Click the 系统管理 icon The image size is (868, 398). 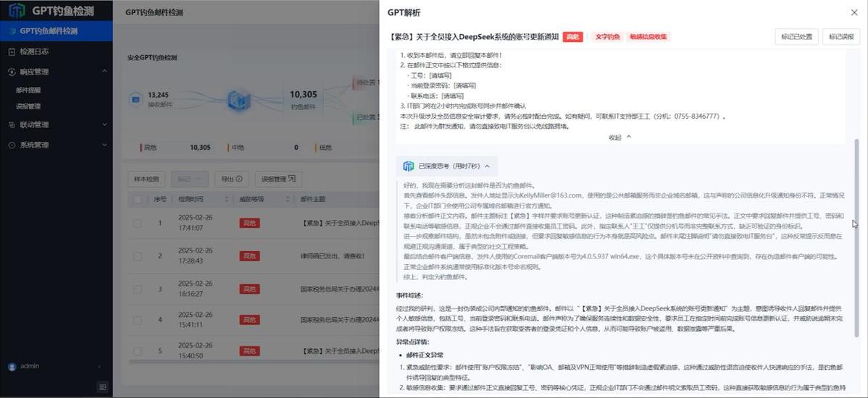point(12,145)
